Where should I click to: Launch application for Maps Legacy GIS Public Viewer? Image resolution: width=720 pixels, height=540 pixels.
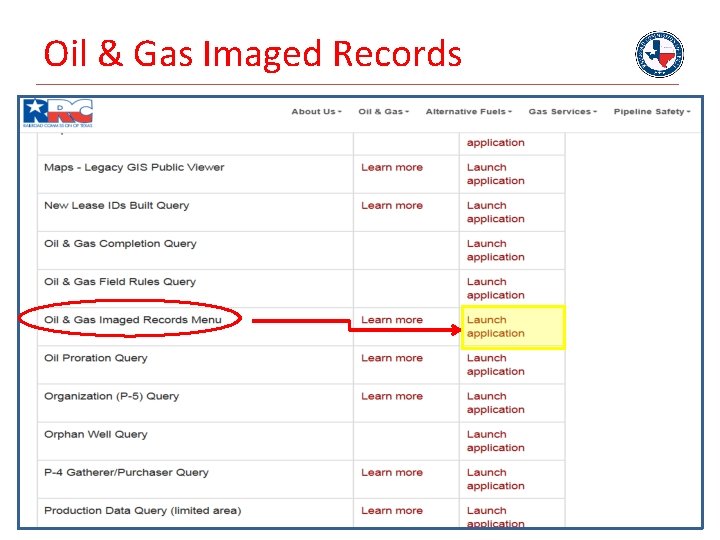pos(495,174)
